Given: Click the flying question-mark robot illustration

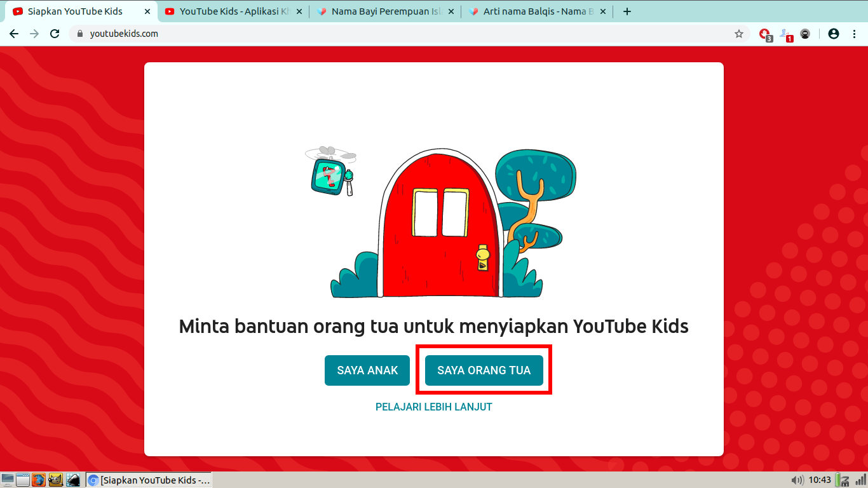Looking at the screenshot, I should [x=330, y=172].
